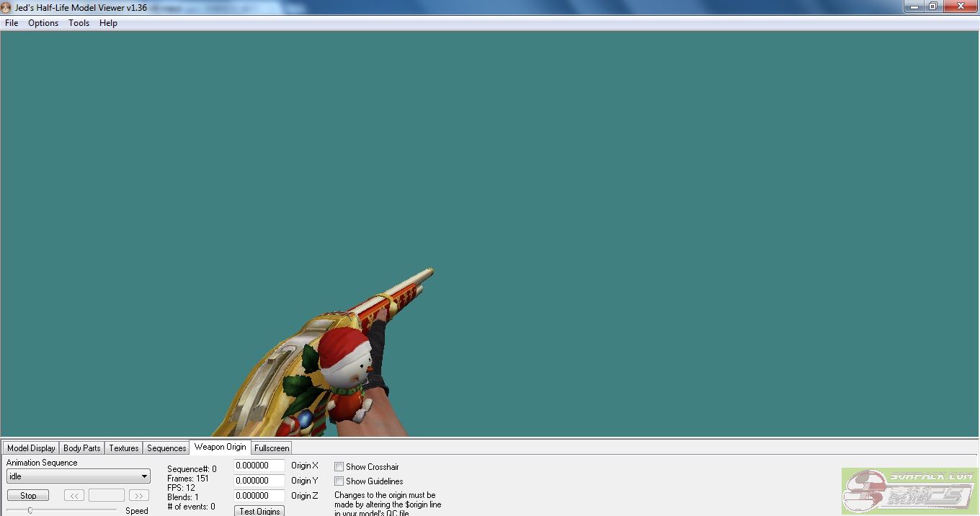The height and width of the screenshot is (516, 980).
Task: Switch to the Model Display tab
Action: 31,448
